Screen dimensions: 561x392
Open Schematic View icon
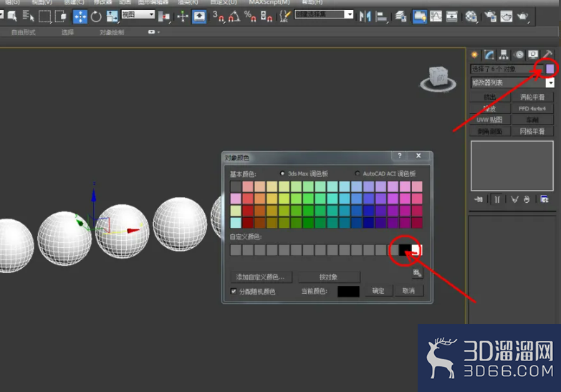pos(452,16)
